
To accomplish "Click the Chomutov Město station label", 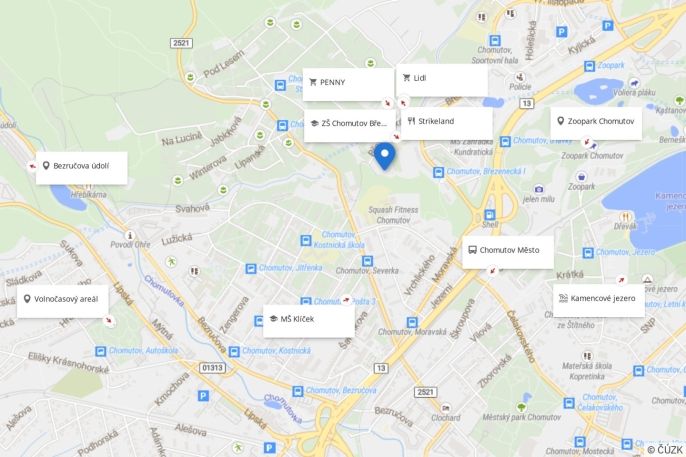I will [508, 252].
